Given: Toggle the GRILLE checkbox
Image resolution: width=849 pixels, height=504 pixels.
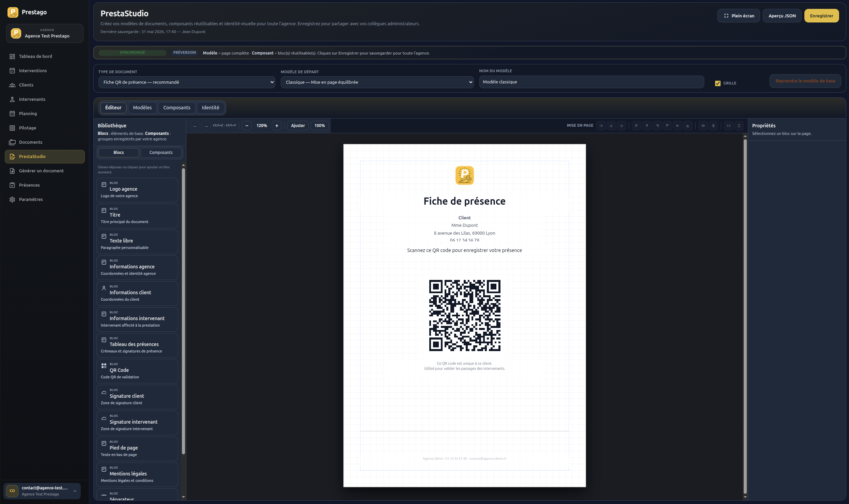Looking at the screenshot, I should point(717,83).
